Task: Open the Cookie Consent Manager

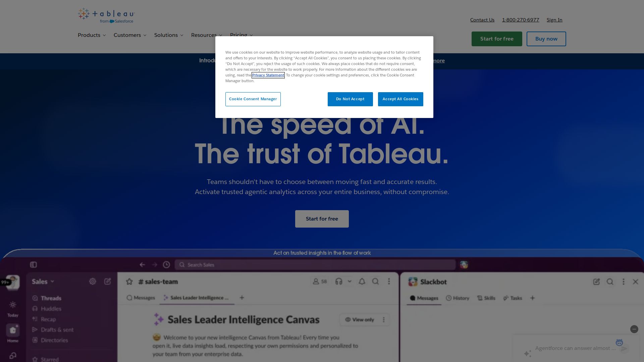Action: [253, 99]
